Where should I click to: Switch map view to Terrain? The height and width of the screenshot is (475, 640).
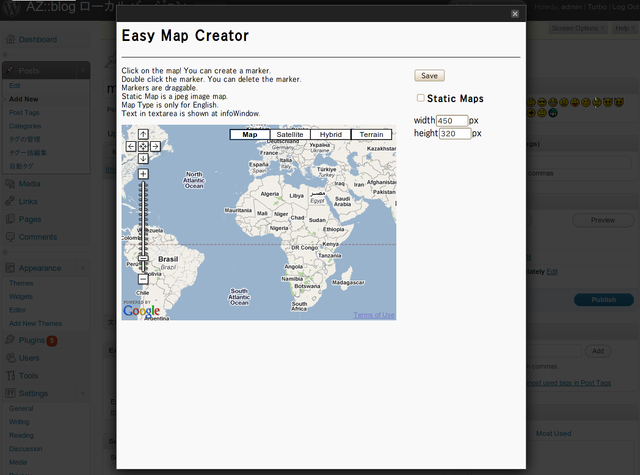pyautogui.click(x=371, y=134)
